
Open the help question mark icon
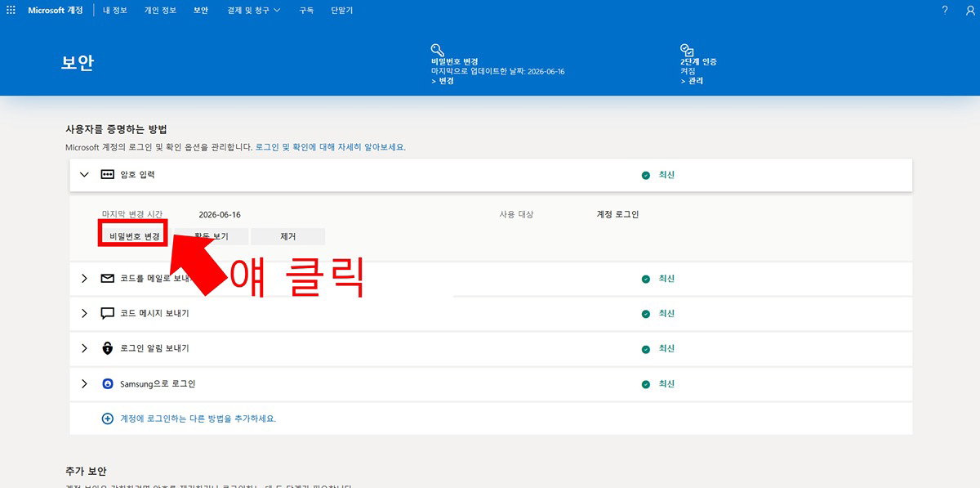pos(945,11)
